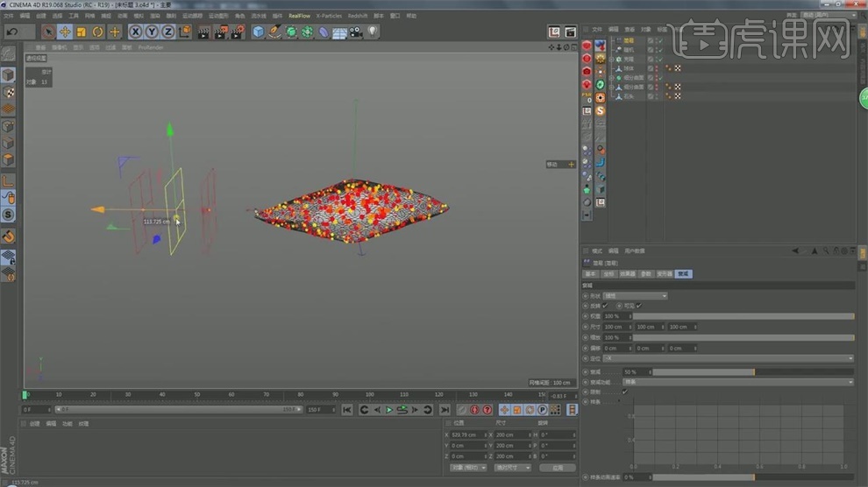Click the Cube primitive icon
Viewport: 868px width, 487px height.
tap(259, 32)
